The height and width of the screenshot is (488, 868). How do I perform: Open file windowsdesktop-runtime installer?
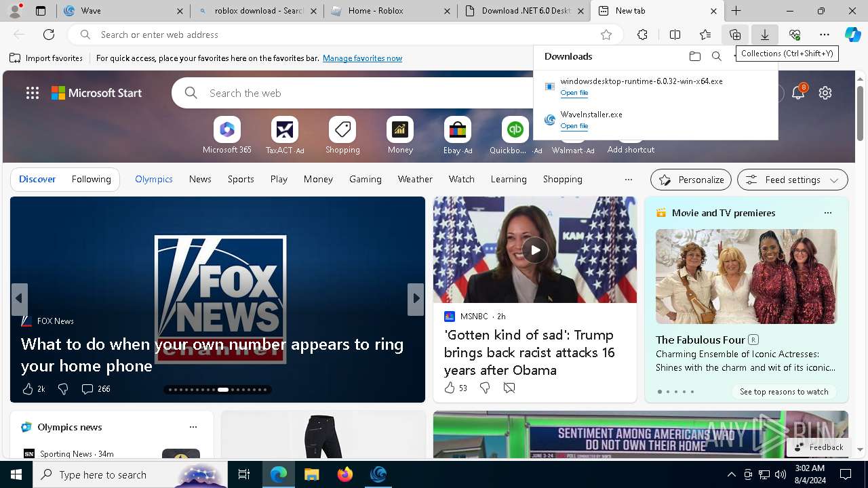pos(574,93)
